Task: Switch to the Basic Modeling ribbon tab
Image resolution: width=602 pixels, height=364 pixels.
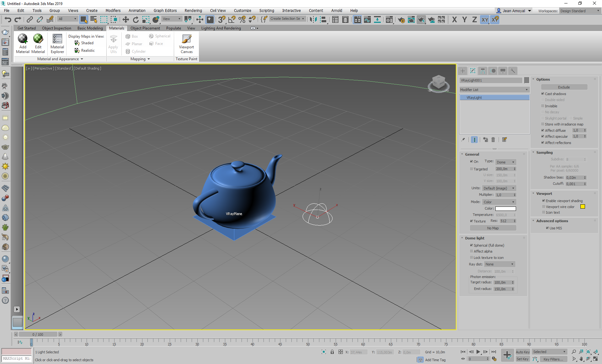Action: point(90,28)
